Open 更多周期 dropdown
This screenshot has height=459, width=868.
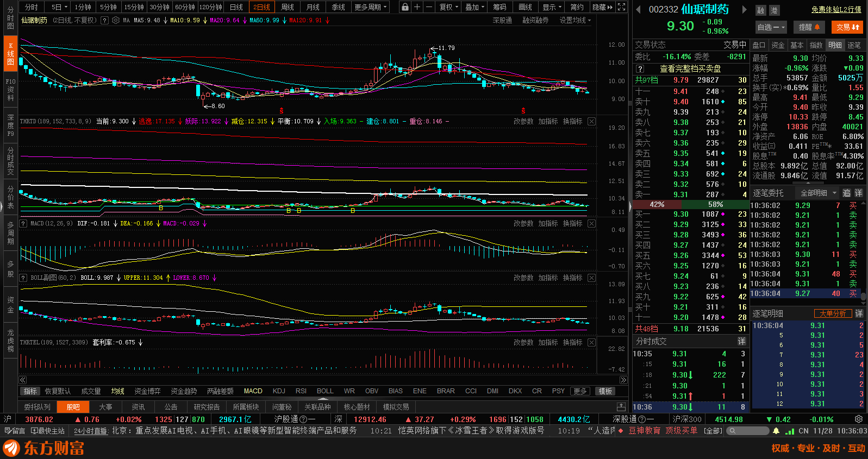371,7
